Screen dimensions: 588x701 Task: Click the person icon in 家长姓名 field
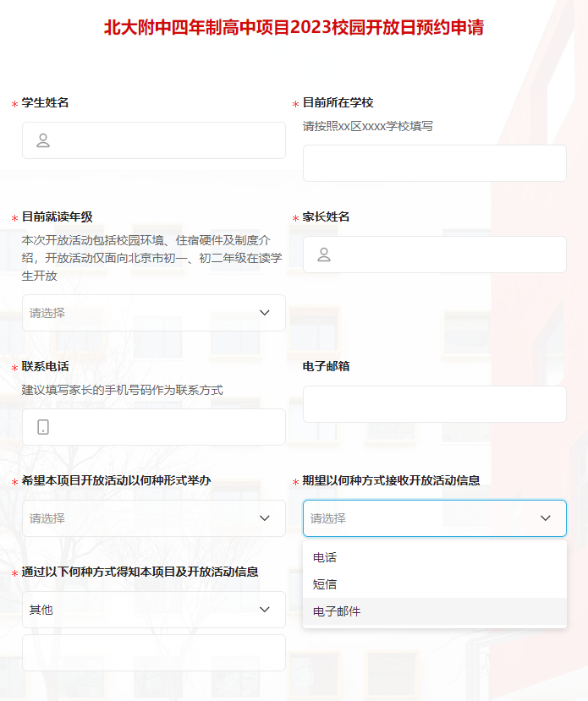coord(324,255)
